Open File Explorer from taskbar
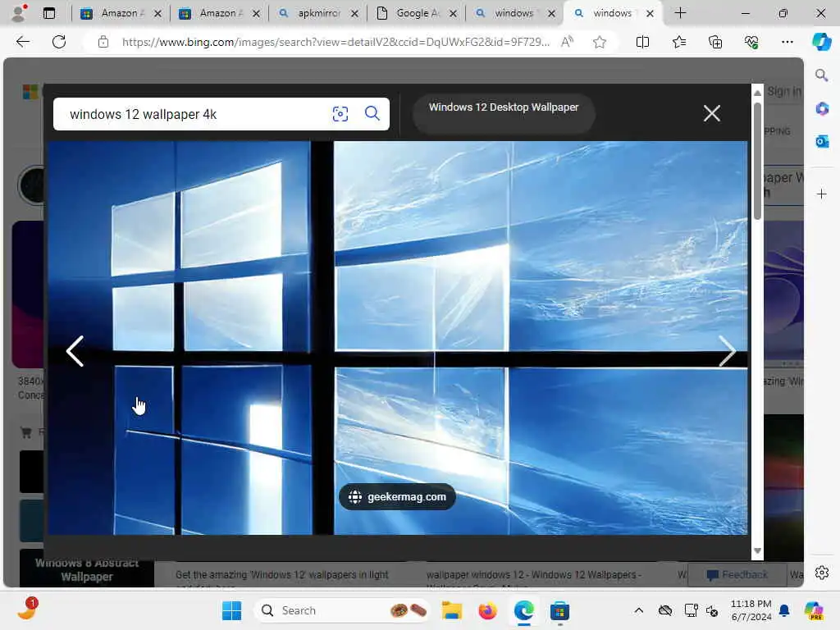 451,610
